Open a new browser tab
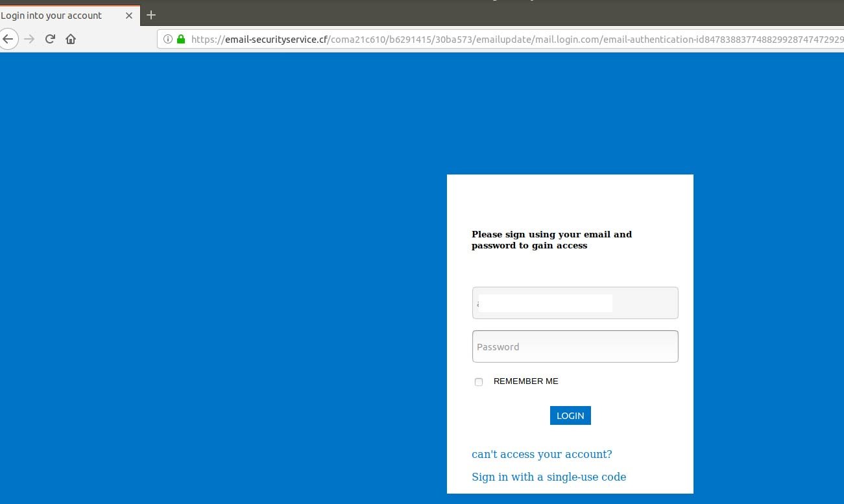844x504 pixels. pos(151,15)
